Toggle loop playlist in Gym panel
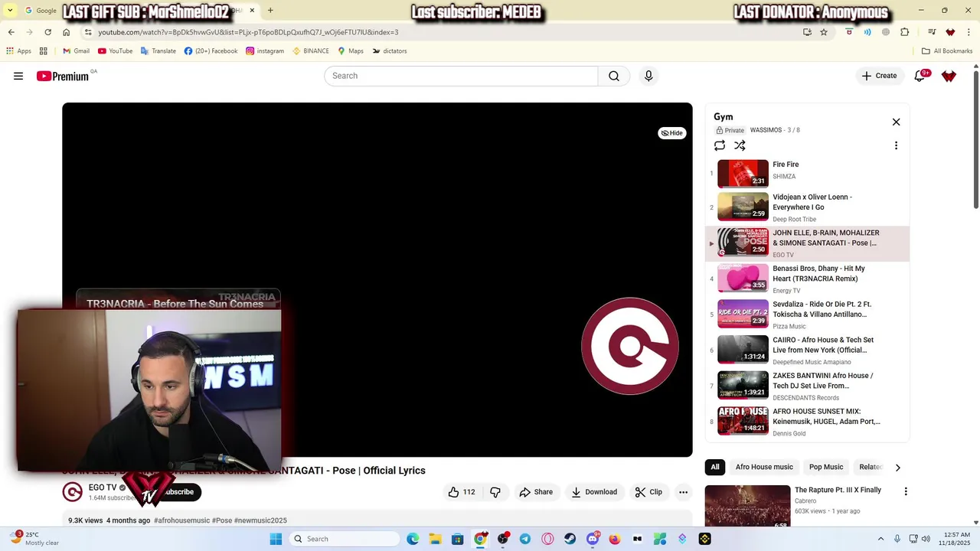The image size is (980, 551). (x=720, y=145)
